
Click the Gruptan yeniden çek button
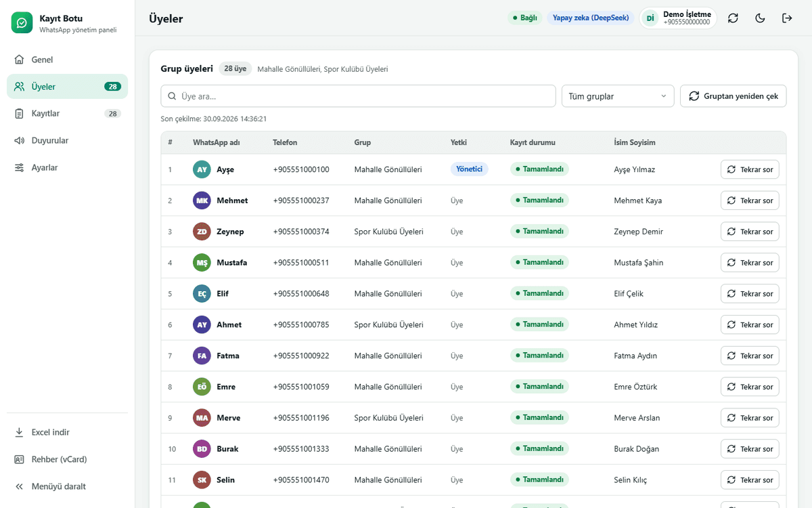pos(734,96)
